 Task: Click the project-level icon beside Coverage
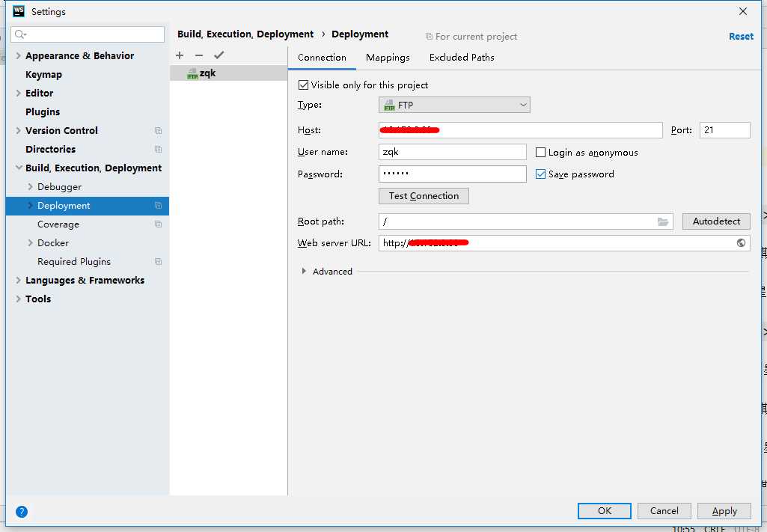point(158,224)
